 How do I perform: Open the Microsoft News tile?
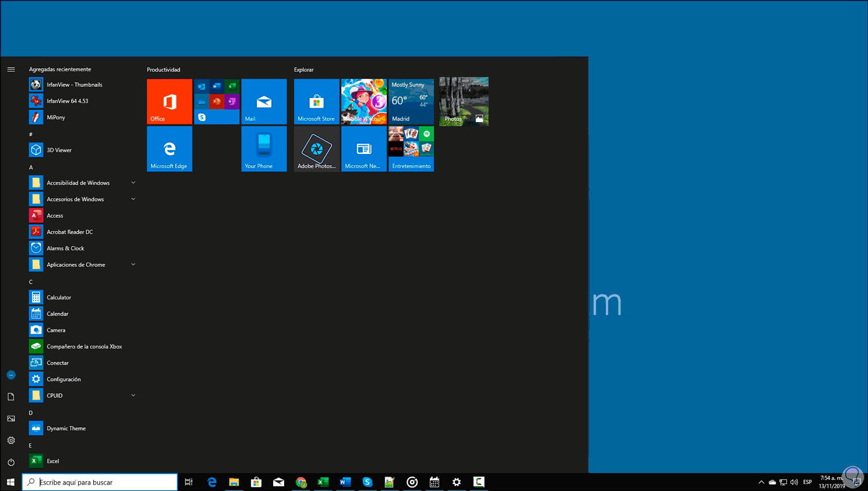(364, 149)
